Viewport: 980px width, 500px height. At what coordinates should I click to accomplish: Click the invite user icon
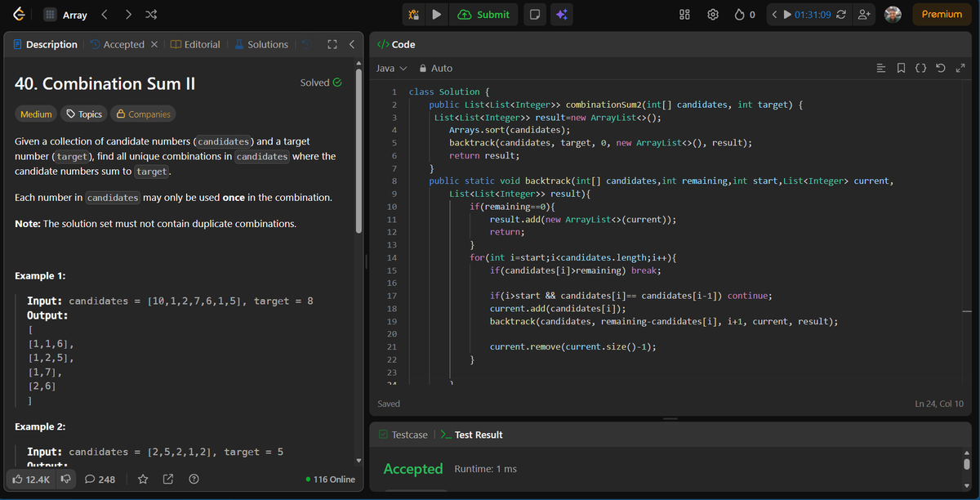[864, 15]
